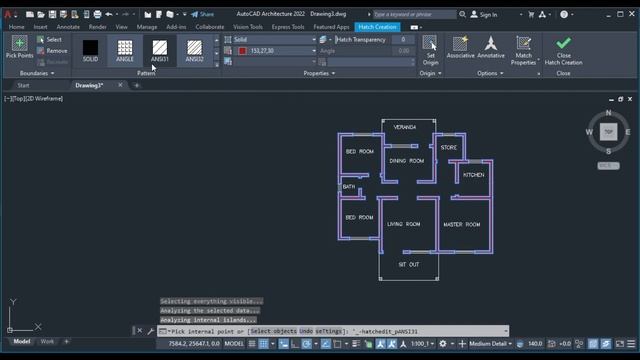This screenshot has width=640, height=360.
Task: Open the Express Tools ribbon tab
Action: click(x=288, y=27)
